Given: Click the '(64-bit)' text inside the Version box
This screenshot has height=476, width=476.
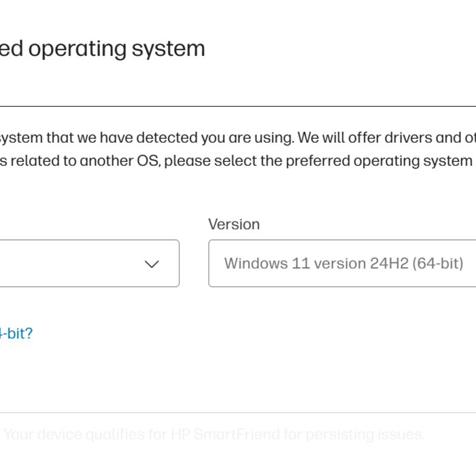Looking at the screenshot, I should (438, 263).
